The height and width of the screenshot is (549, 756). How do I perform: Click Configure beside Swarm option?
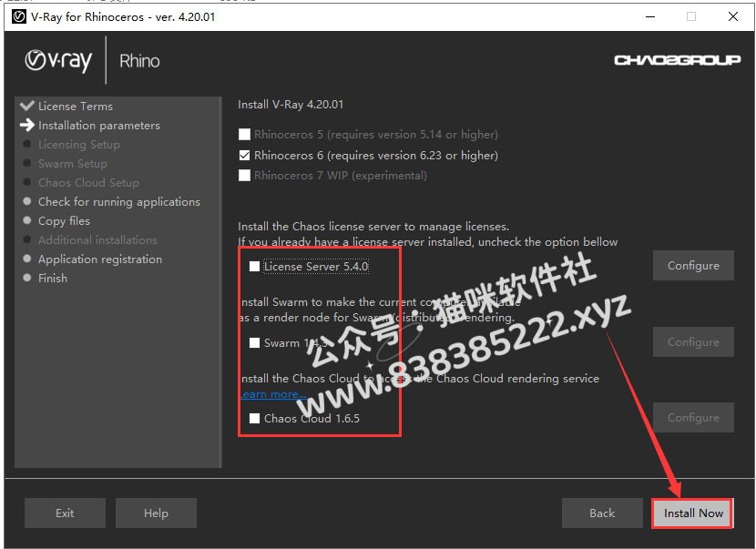click(x=693, y=341)
